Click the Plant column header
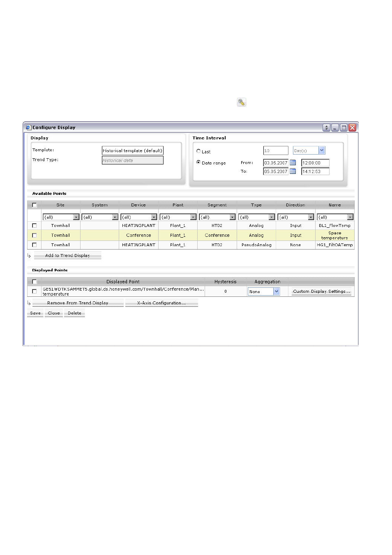 178,205
